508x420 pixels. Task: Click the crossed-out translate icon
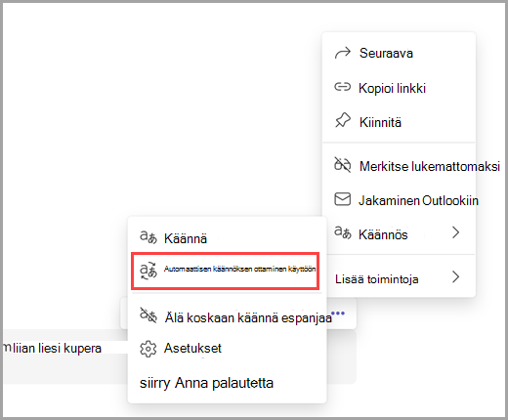tap(148, 315)
